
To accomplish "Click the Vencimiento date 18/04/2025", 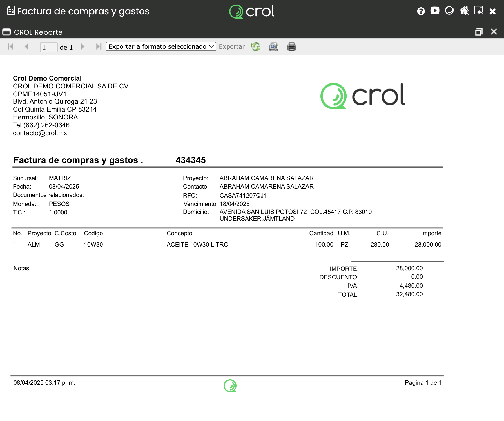I will pos(235,204).
